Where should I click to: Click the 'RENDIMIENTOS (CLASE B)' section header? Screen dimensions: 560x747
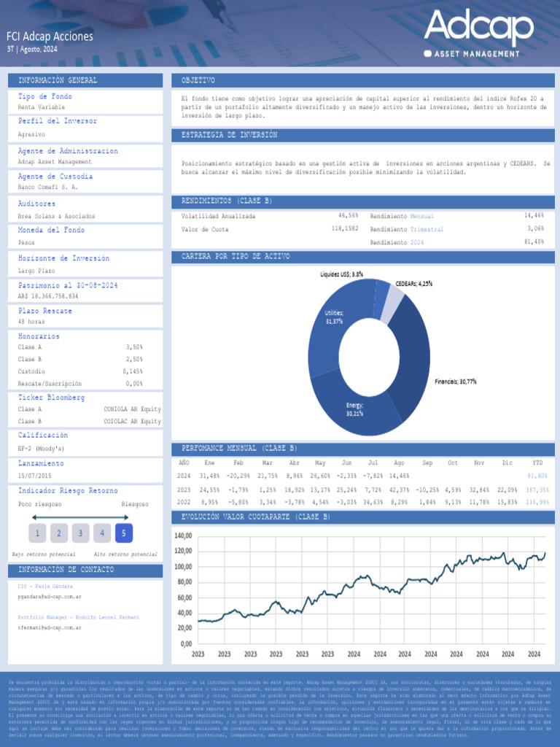point(227,201)
